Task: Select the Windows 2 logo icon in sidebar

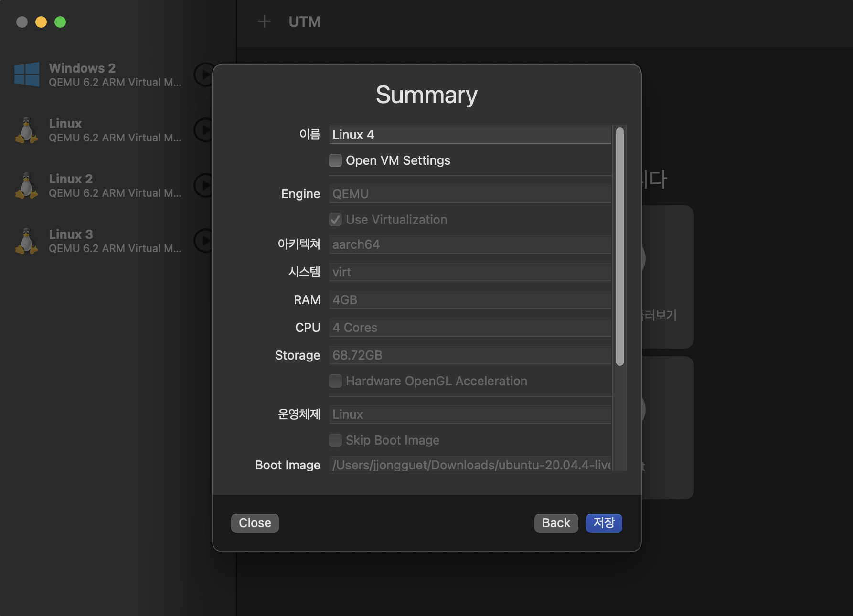Action: click(x=27, y=74)
